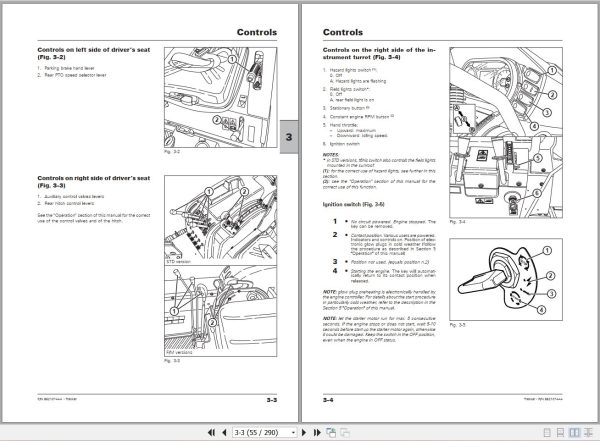Viewport: 600px width, 441px height.
Task: Go back to the previous view
Action: tap(331, 433)
